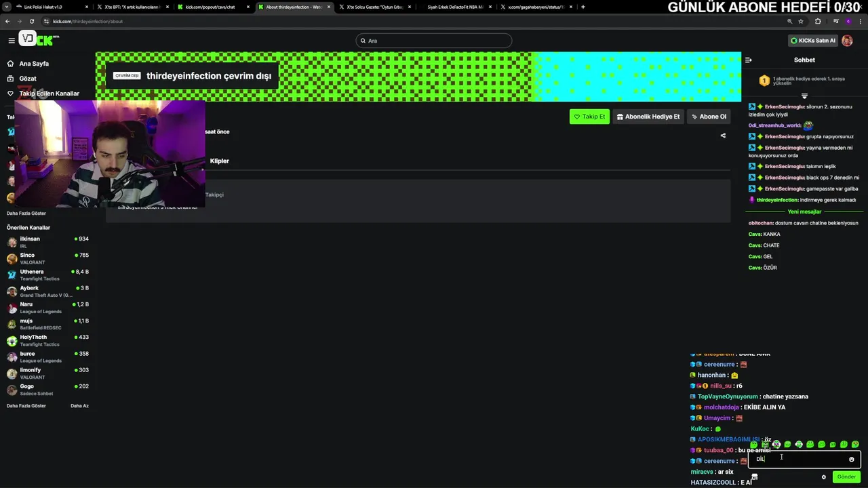
Task: Click browser zoom magnifier icon
Action: 789,21
